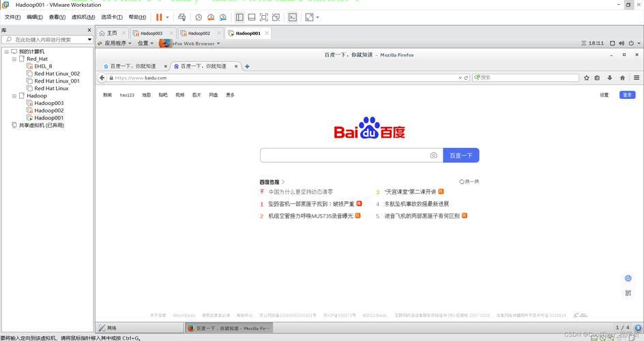This screenshot has width=644, height=341.
Task: Open the library search filter dropdown arrow
Action: coord(89,40)
